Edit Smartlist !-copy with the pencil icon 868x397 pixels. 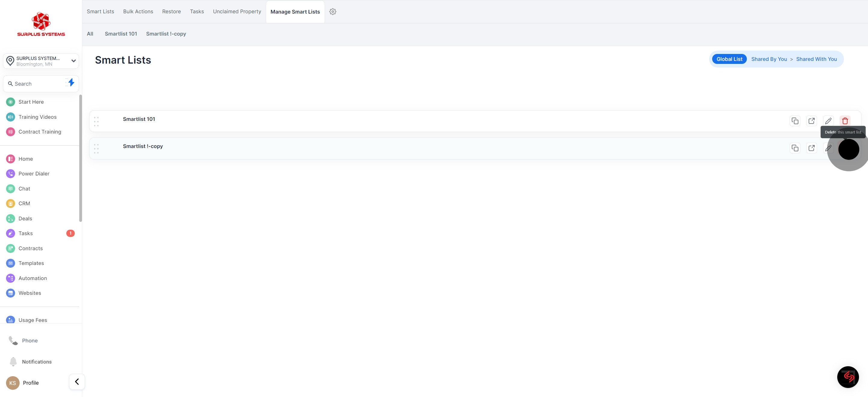point(828,148)
